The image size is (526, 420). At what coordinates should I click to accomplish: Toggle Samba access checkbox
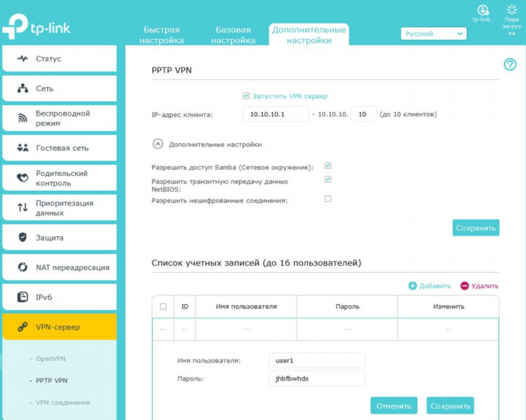(x=328, y=165)
